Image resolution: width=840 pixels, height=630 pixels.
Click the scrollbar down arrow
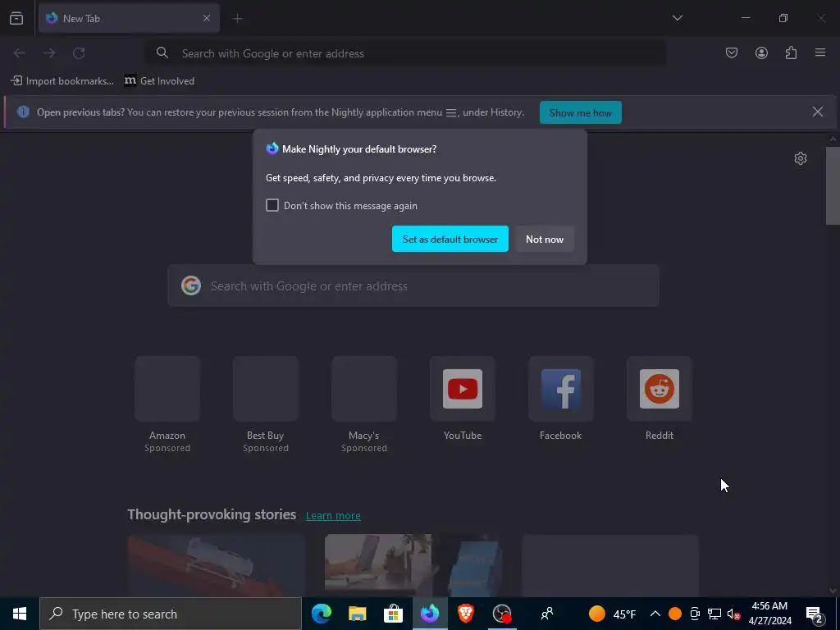(x=833, y=591)
